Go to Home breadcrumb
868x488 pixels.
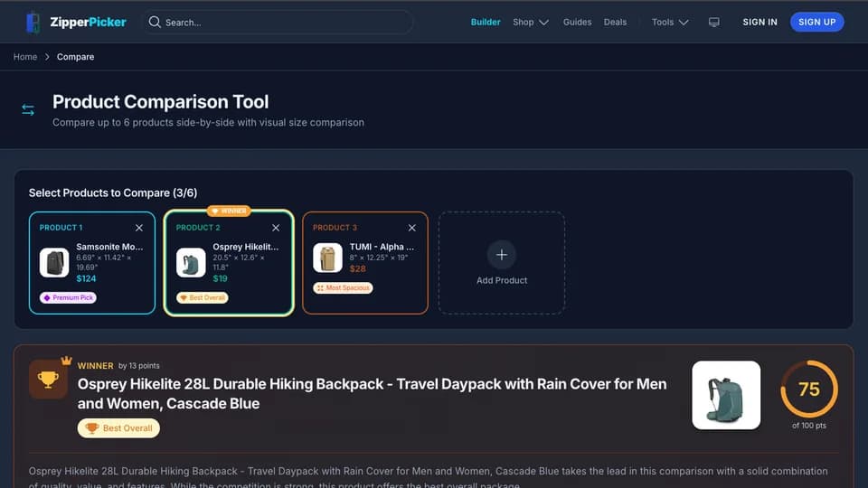(25, 57)
